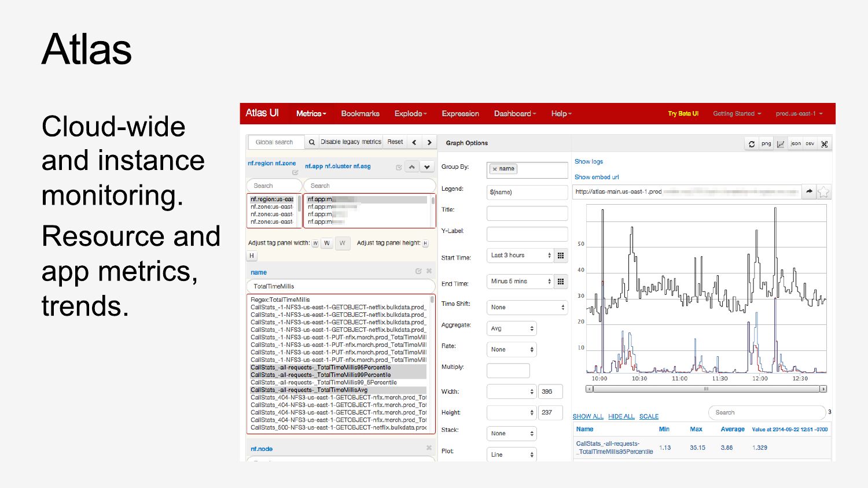Viewport: 868px width, 488px height.
Task: Open the Metrics menu in navbar
Action: point(311,114)
